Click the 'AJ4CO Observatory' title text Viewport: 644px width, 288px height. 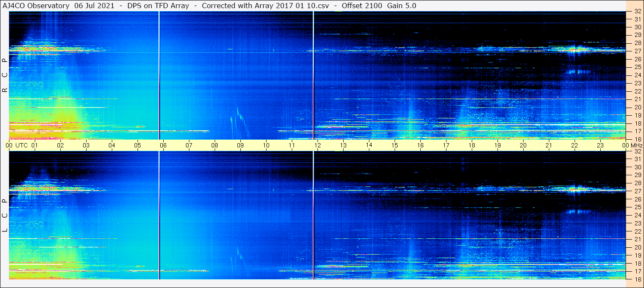(x=36, y=6)
